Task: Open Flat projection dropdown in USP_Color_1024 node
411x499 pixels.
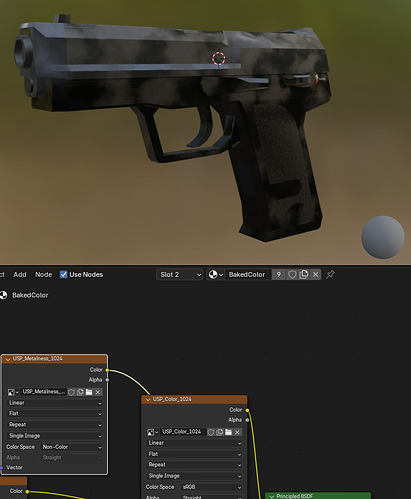Action: point(194,454)
